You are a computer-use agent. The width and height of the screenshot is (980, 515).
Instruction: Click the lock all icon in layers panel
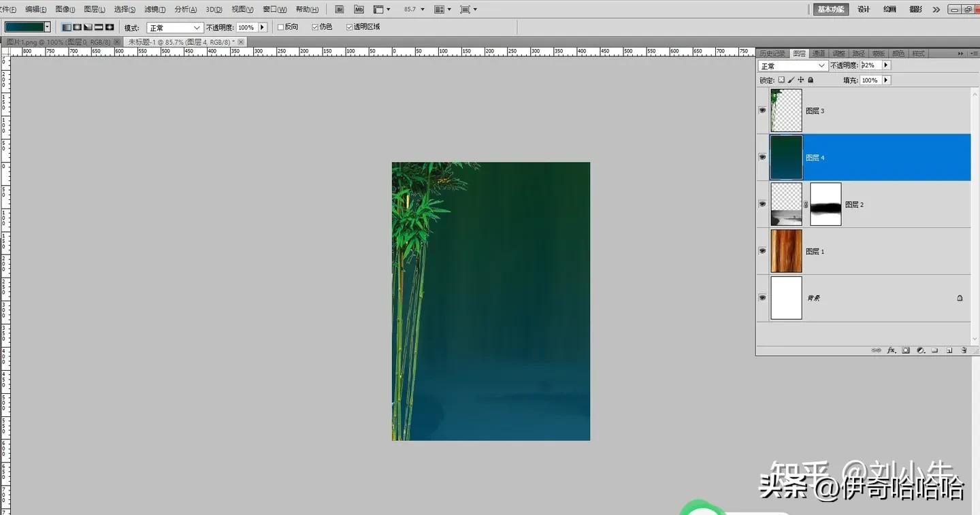pyautogui.click(x=810, y=80)
